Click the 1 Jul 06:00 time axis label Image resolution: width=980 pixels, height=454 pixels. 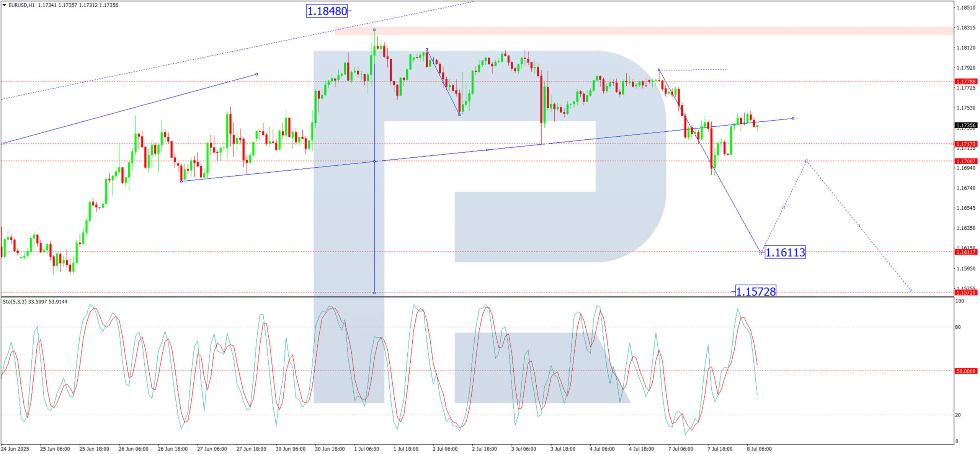click(366, 449)
